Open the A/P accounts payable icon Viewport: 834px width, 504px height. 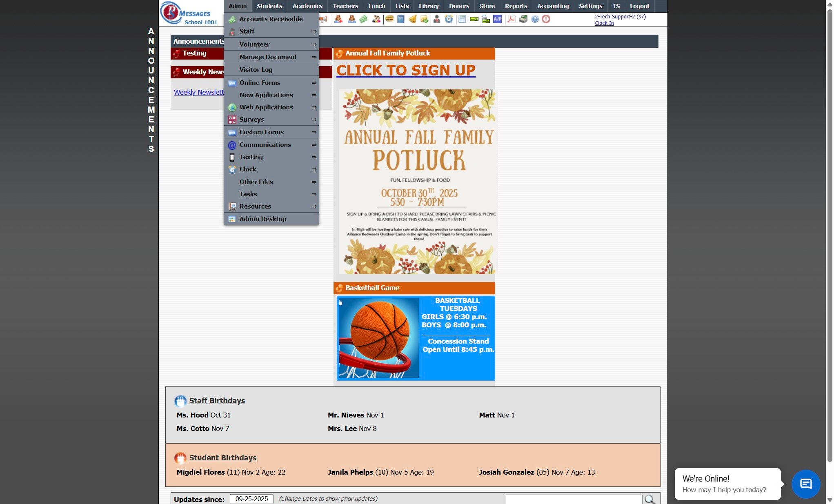(497, 19)
